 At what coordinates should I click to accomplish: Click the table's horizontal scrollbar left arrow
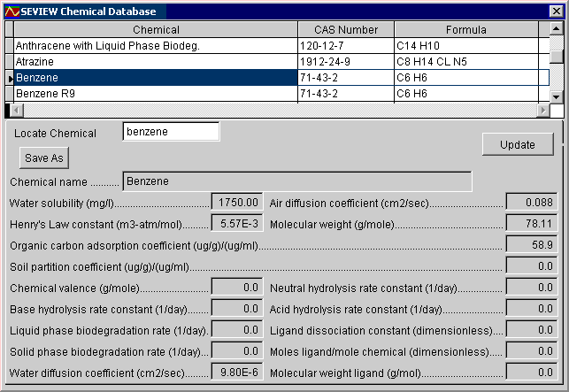[x=16, y=110]
